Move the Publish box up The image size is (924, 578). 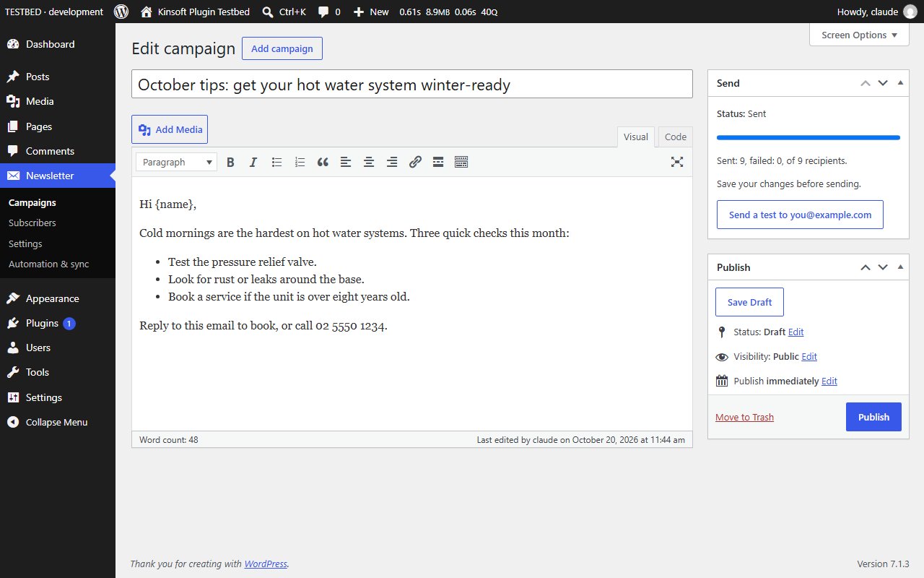pyautogui.click(x=866, y=267)
